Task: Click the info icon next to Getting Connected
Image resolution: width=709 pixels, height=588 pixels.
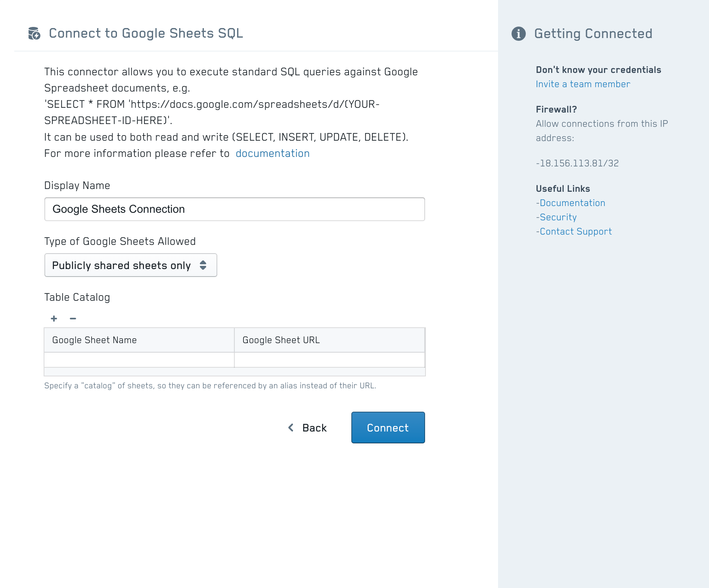Action: (x=519, y=34)
